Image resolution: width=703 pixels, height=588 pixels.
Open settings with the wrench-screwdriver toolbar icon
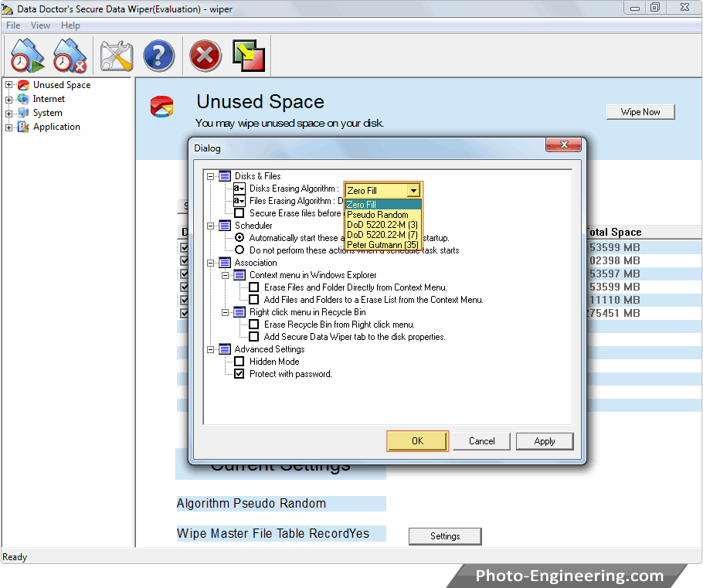[116, 56]
